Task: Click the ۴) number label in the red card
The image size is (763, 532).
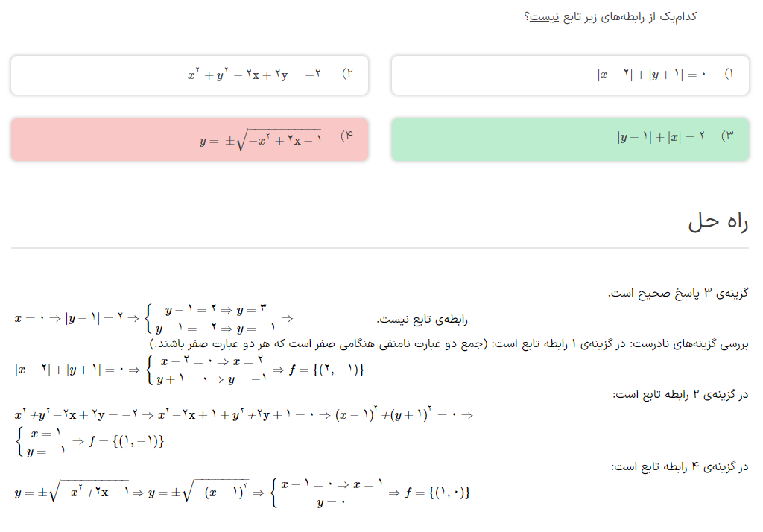Action: pos(346,137)
